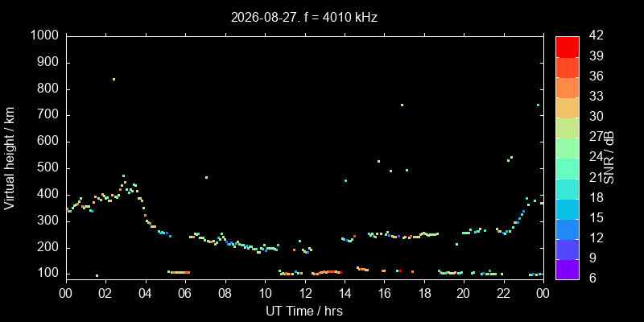This screenshot has width=644, height=322.
Task: Click the 1000 tick label on height axis
Action: (x=46, y=35)
